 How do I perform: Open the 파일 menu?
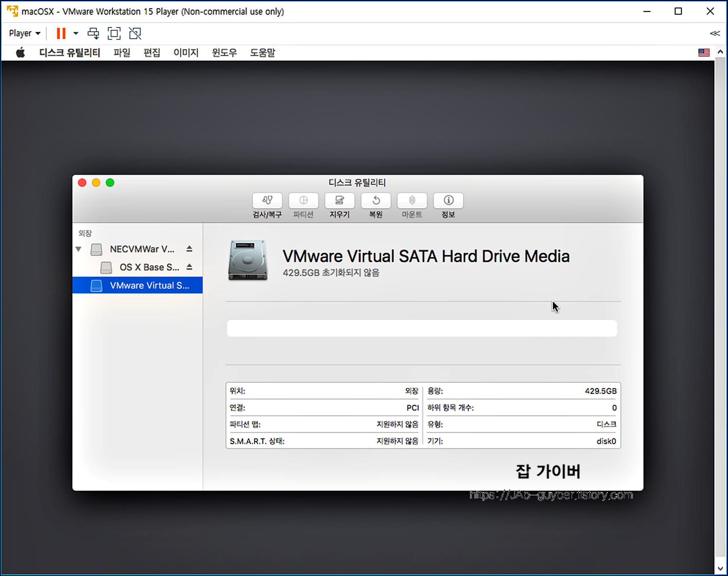[x=122, y=53]
